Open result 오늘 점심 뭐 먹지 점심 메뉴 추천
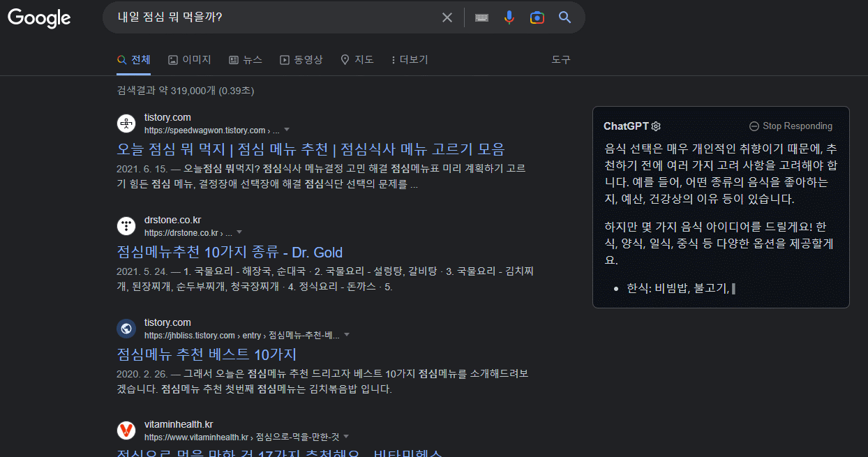868x457 pixels. point(310,149)
